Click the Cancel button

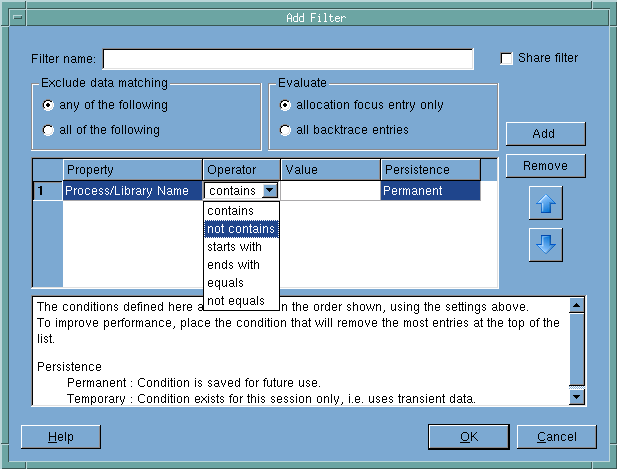tap(556, 437)
